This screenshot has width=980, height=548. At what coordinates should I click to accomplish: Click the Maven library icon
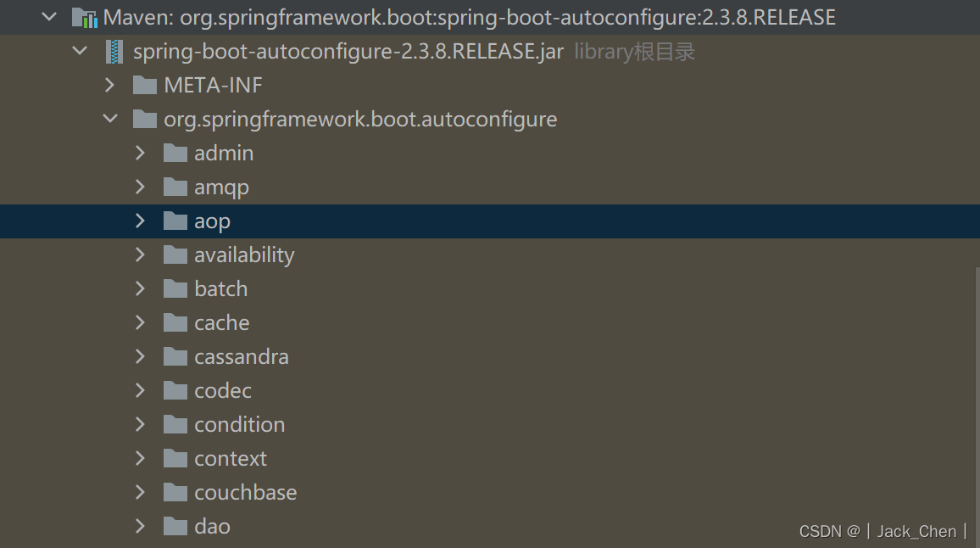point(85,18)
